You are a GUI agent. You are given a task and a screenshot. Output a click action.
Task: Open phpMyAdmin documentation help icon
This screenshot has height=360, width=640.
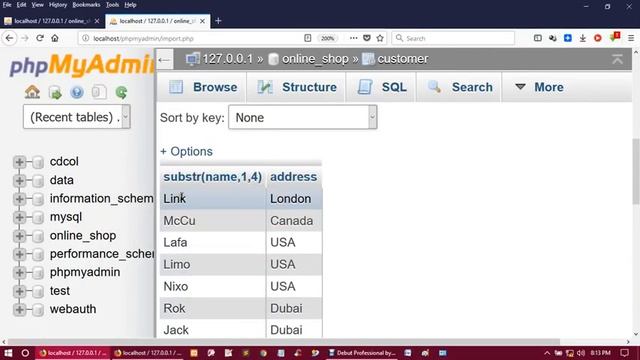77,92
